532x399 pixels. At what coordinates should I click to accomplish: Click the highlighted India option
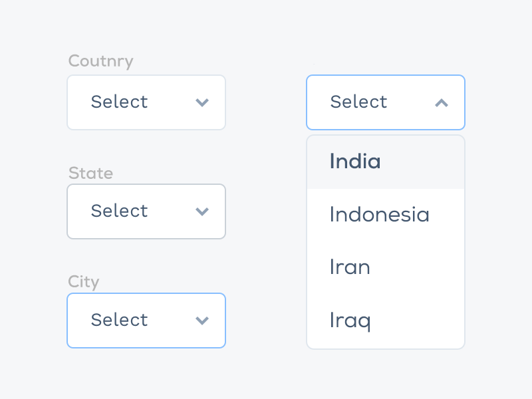tap(355, 162)
